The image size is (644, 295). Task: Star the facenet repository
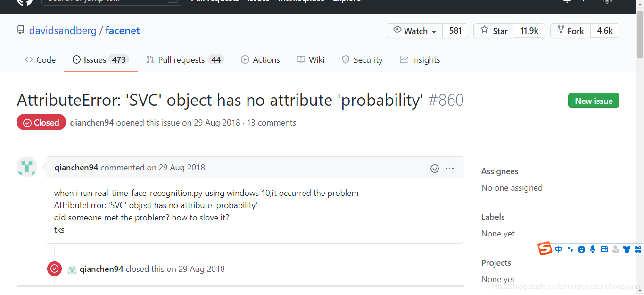(x=493, y=30)
